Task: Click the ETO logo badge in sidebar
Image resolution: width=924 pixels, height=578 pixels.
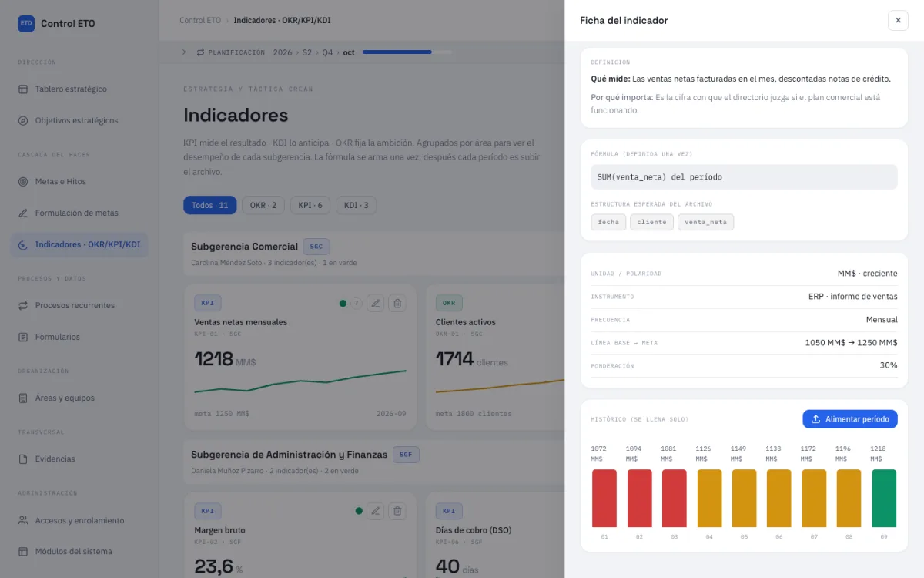Action: (26, 23)
